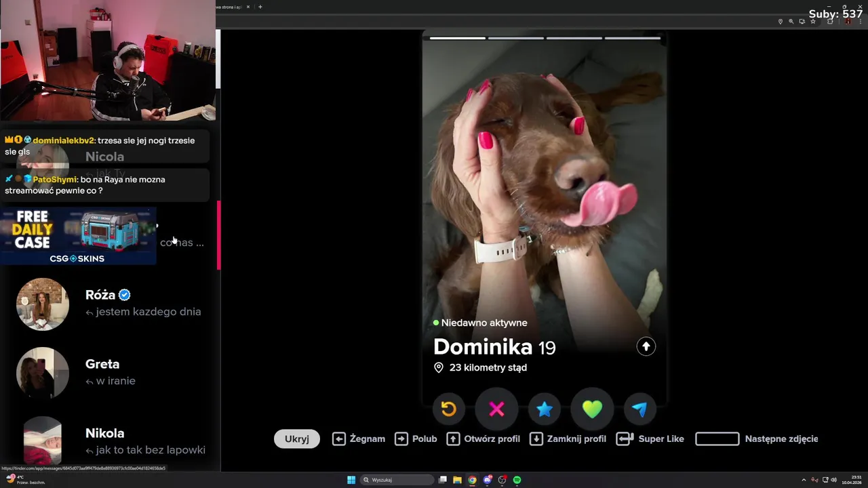Click the Super Like shortcut label
Viewport: 868px width, 488px height.
coord(661,439)
